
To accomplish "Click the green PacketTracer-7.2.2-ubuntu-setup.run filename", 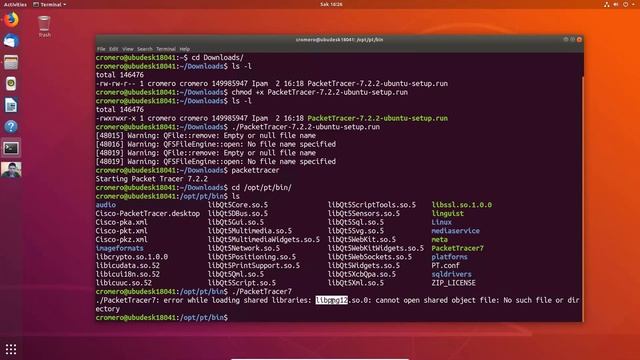I will point(378,118).
